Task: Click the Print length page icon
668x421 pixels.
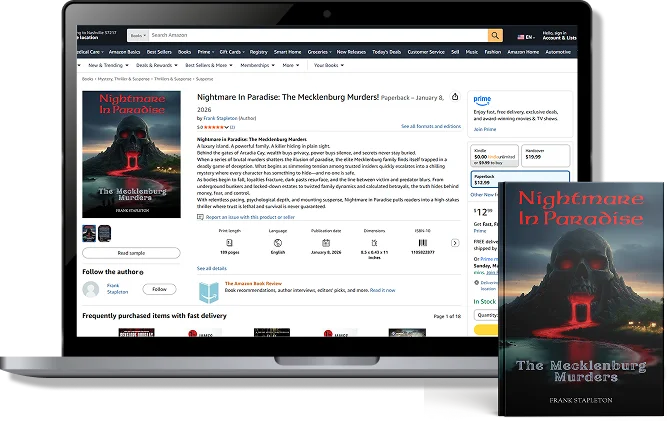Action: click(x=229, y=243)
